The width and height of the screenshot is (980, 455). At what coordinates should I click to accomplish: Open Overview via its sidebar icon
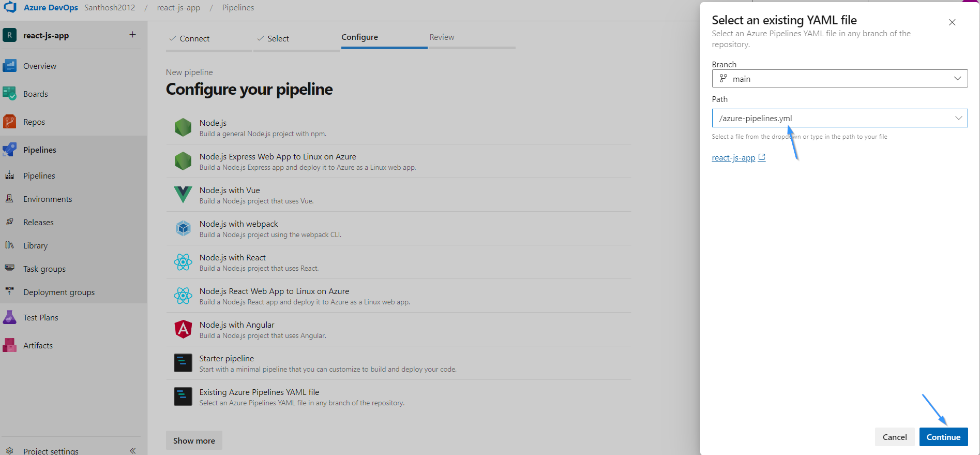click(x=9, y=66)
